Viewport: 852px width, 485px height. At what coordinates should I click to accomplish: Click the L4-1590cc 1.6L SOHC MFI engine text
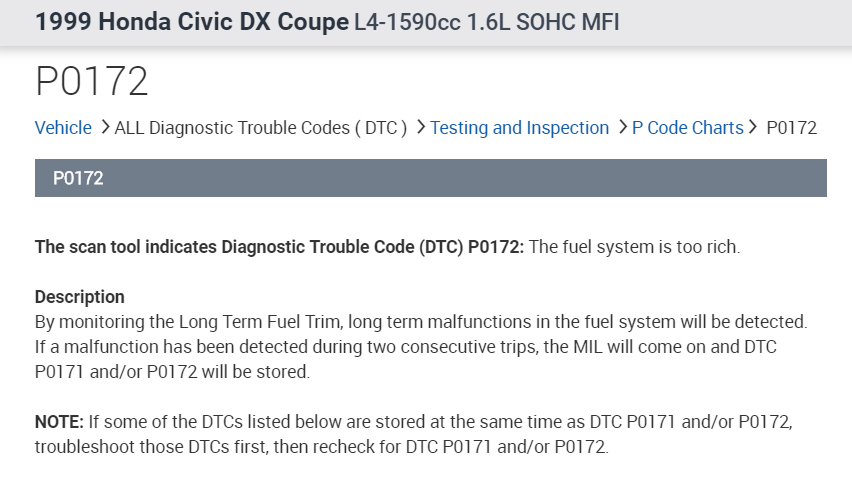pos(487,22)
